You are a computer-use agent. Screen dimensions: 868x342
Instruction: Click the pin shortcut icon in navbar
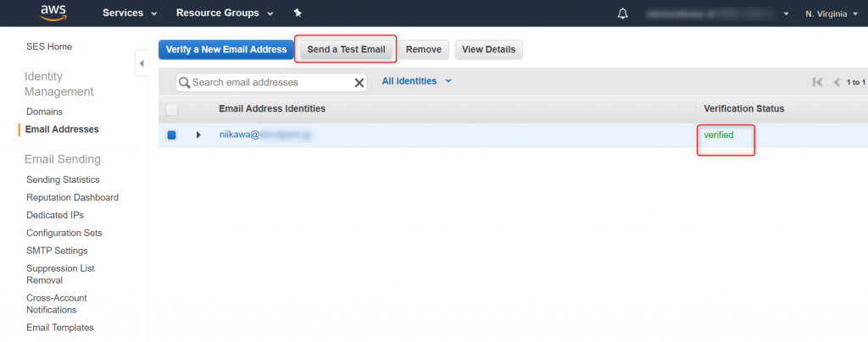298,13
